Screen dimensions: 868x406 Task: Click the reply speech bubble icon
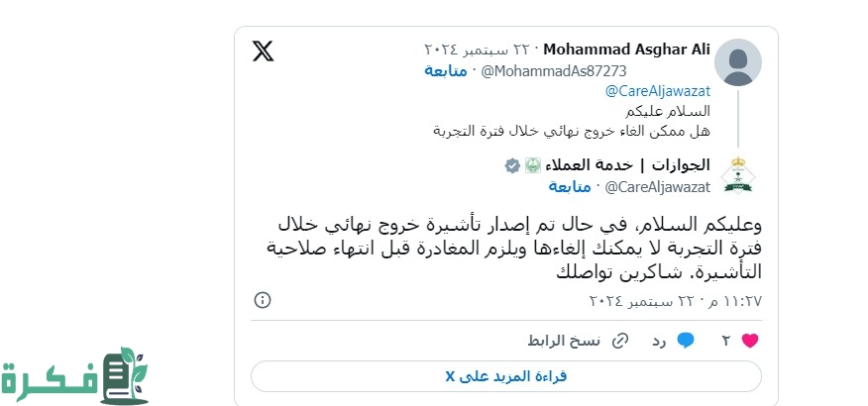685,341
